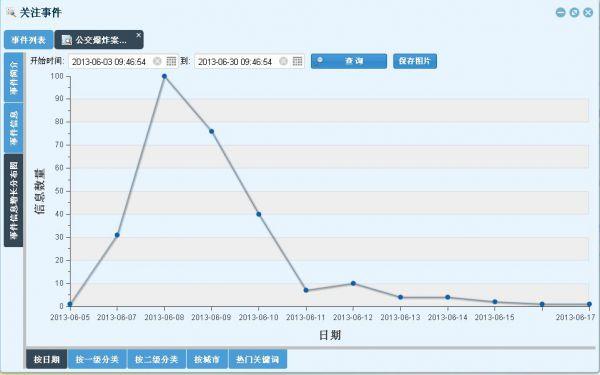This screenshot has width=600, height=375.
Task: Clear the end time field
Action: tap(283, 61)
